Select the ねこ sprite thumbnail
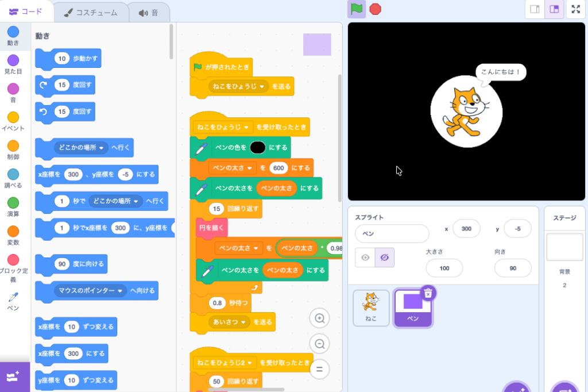The image size is (588, 392). pos(371,308)
